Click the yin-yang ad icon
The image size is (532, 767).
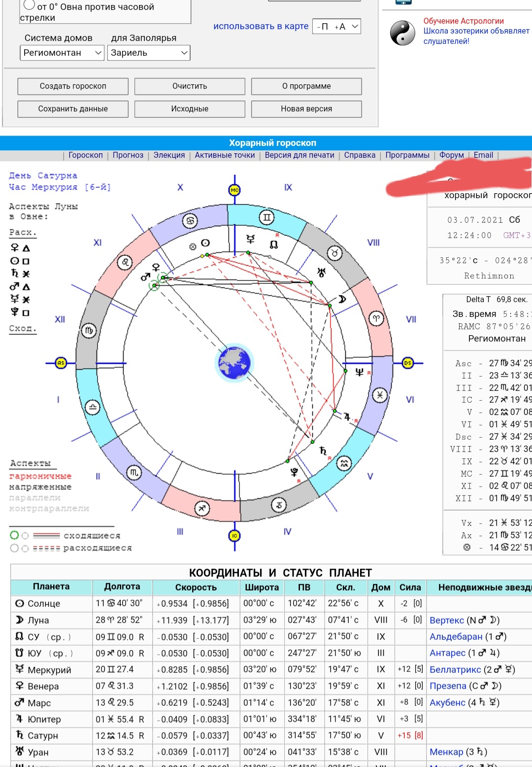click(x=403, y=33)
